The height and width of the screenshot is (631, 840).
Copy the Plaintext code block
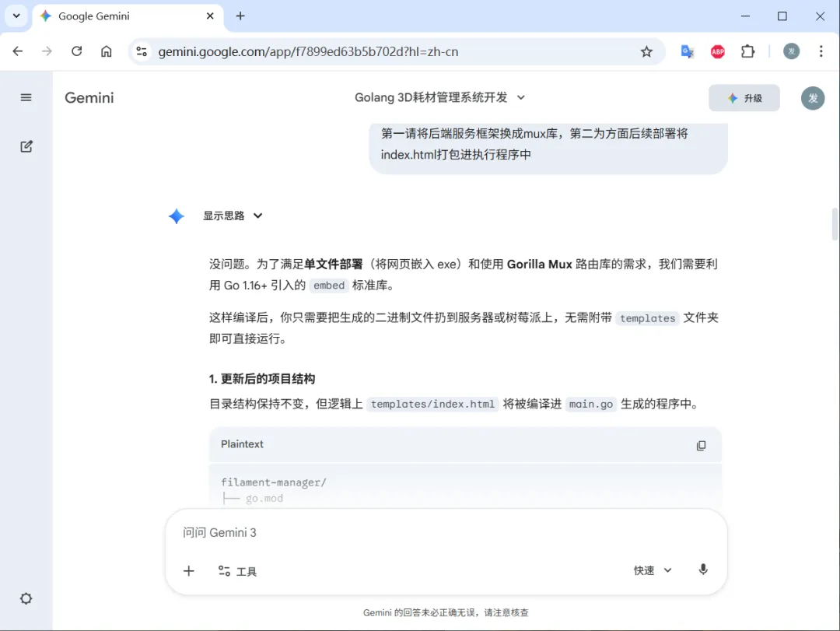pos(701,446)
